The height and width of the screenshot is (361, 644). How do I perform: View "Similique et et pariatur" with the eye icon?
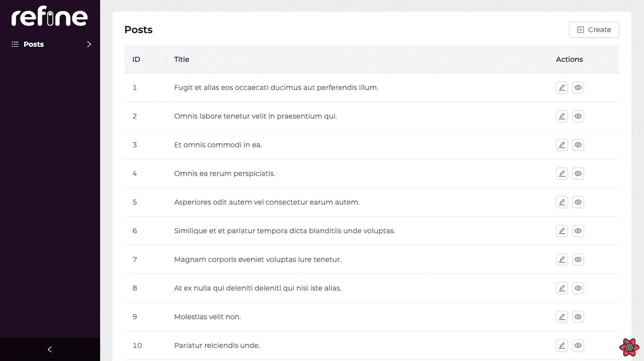pyautogui.click(x=578, y=231)
